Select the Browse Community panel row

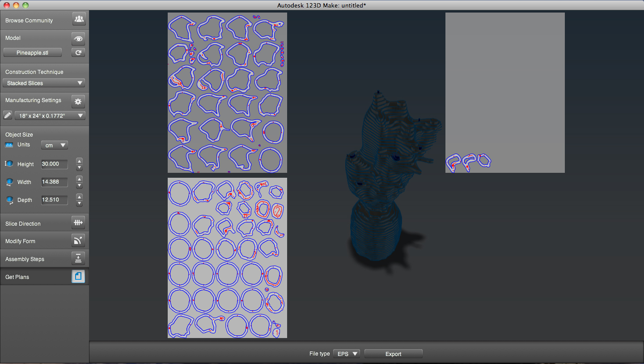coord(45,20)
